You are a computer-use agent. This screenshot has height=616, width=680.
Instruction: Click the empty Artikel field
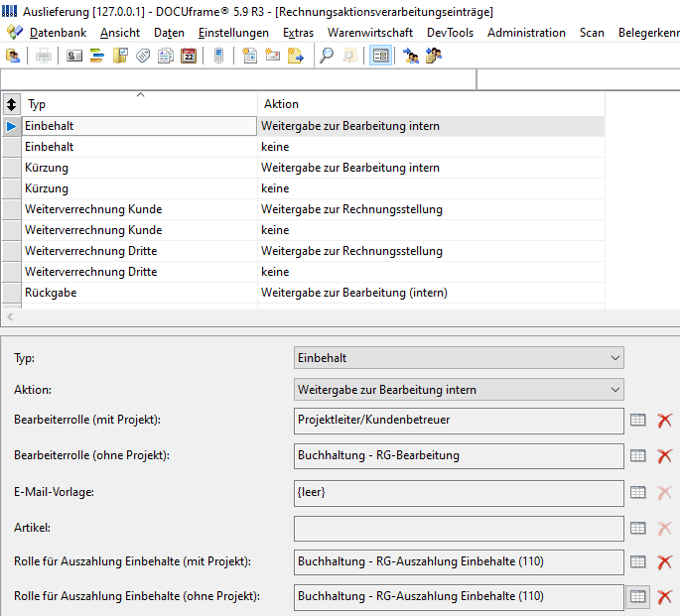[x=459, y=529]
